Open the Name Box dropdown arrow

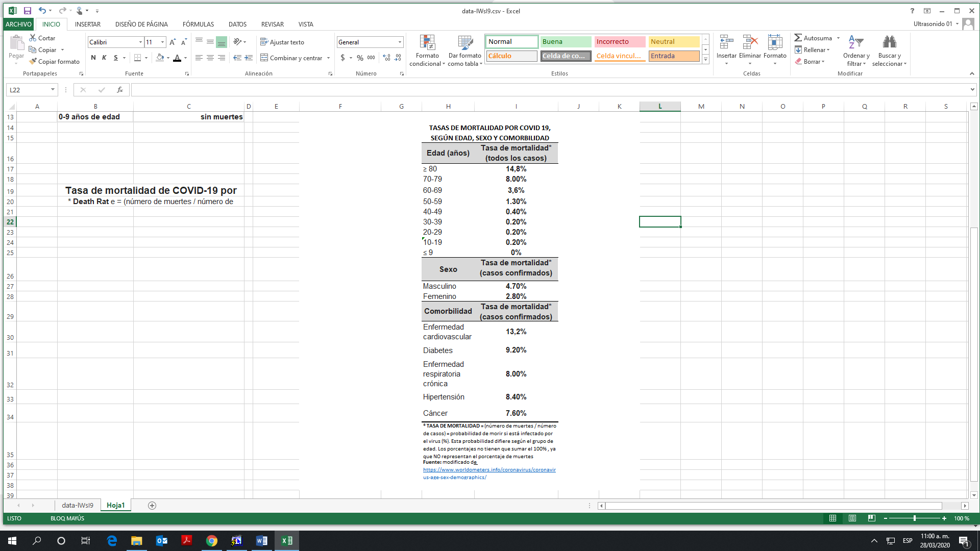pyautogui.click(x=53, y=90)
